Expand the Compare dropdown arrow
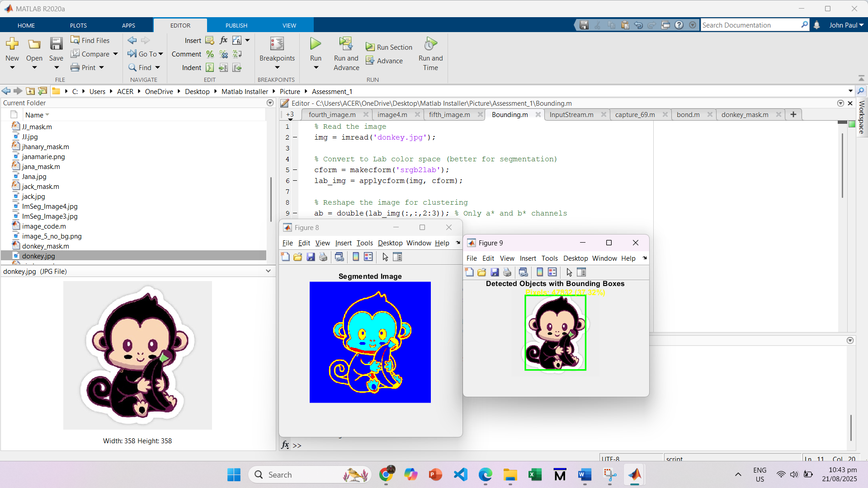This screenshot has width=868, height=488. pyautogui.click(x=116, y=54)
